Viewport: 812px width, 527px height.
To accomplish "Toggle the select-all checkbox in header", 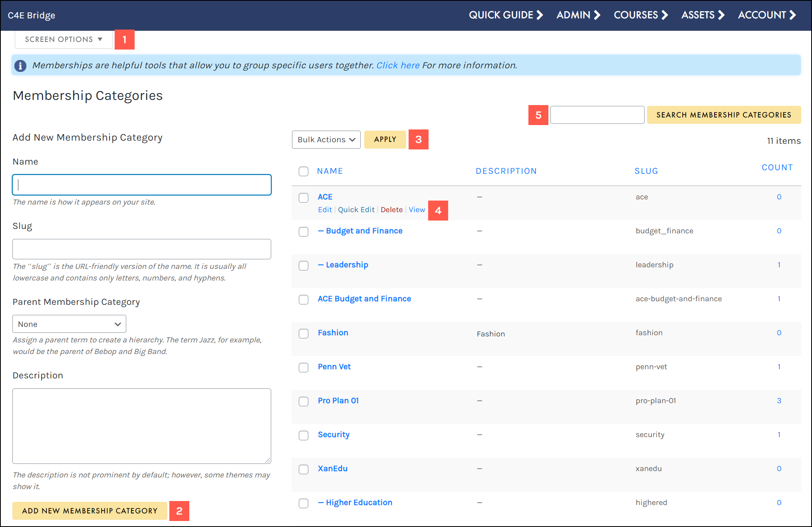I will [x=304, y=171].
